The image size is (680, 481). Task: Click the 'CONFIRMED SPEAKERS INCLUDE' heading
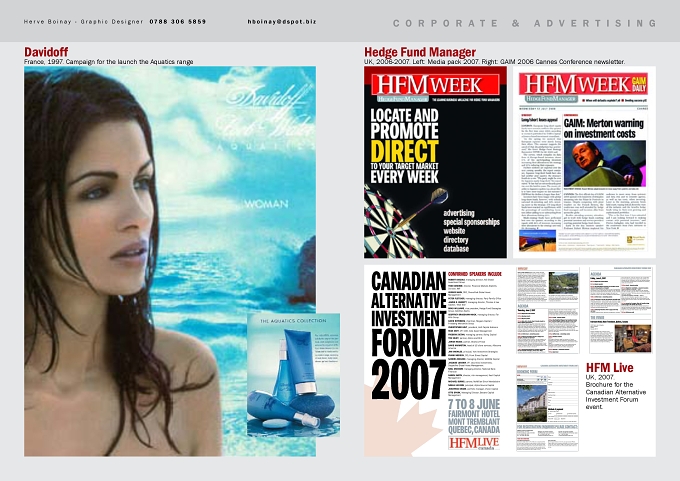coord(474,274)
